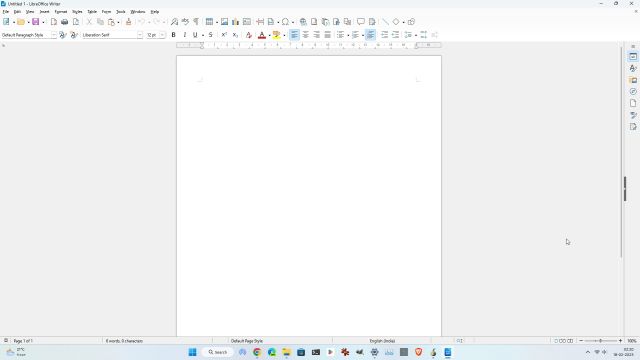640x360 pixels.
Task: Toggle formatting marks display
Action: (x=196, y=22)
